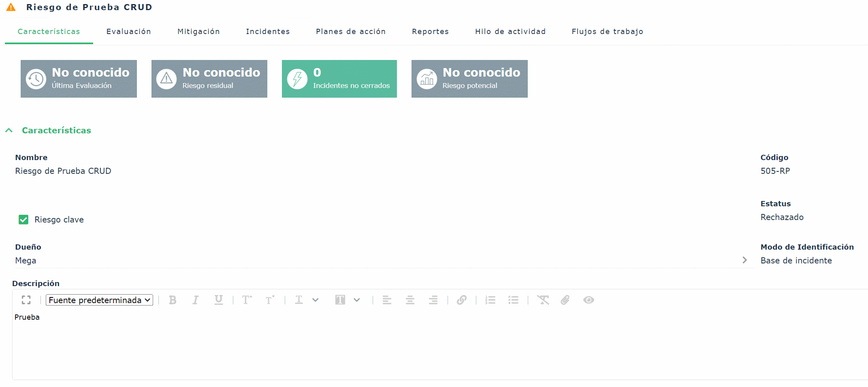
Task: Click inside the Prueba description text area
Action: click(440, 344)
